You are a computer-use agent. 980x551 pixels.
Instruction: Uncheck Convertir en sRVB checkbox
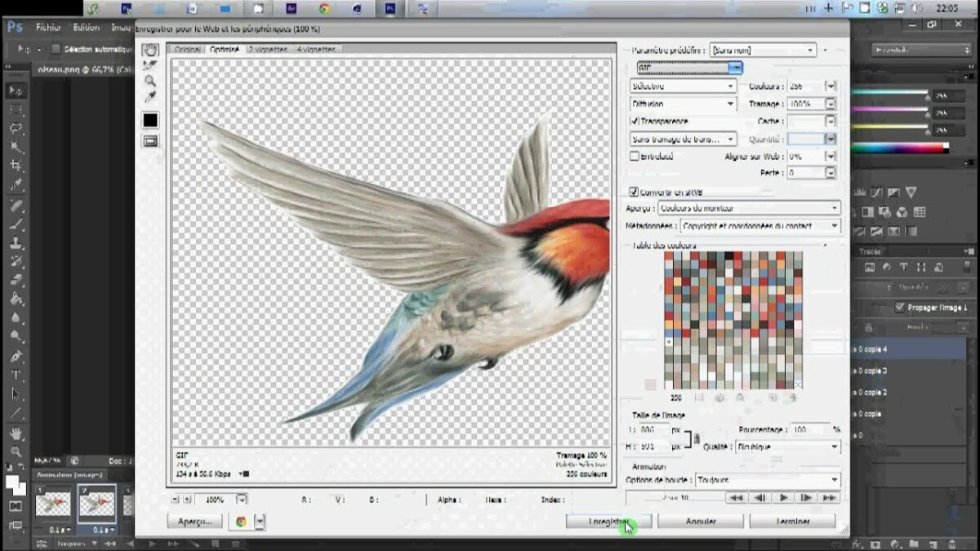tap(633, 192)
